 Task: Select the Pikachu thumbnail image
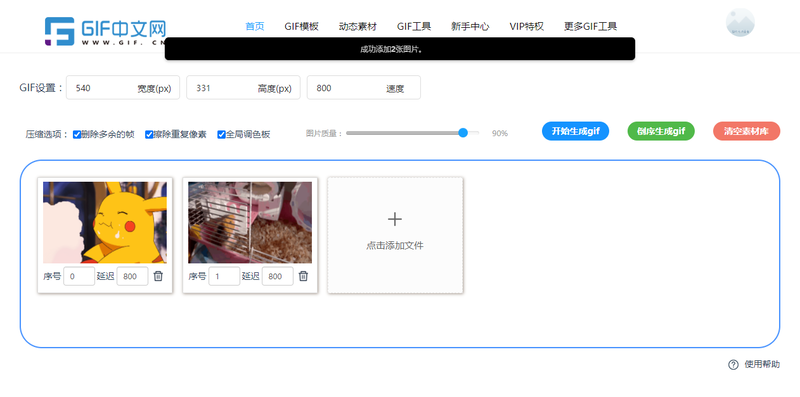pos(105,222)
